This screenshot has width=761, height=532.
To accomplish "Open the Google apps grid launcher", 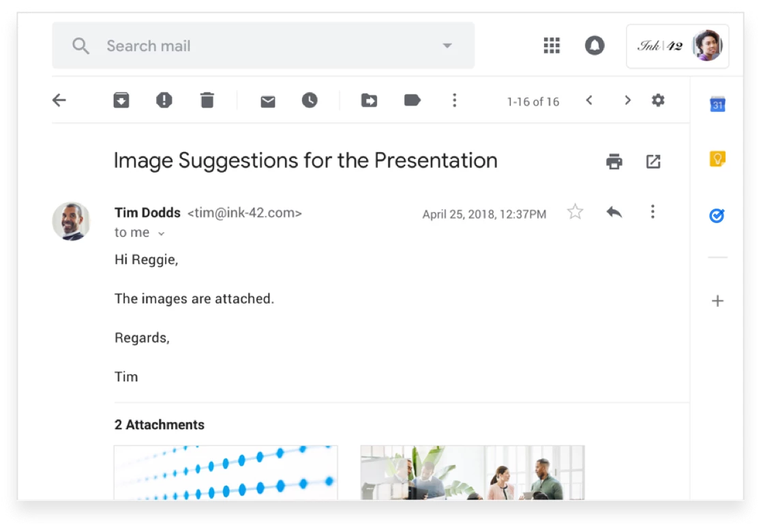I will (551, 46).
